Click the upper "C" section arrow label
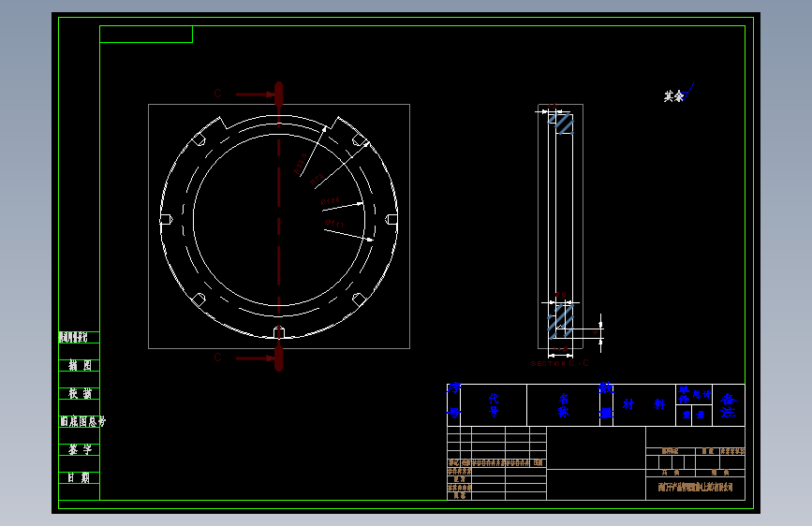This screenshot has width=812, height=526. click(x=217, y=94)
